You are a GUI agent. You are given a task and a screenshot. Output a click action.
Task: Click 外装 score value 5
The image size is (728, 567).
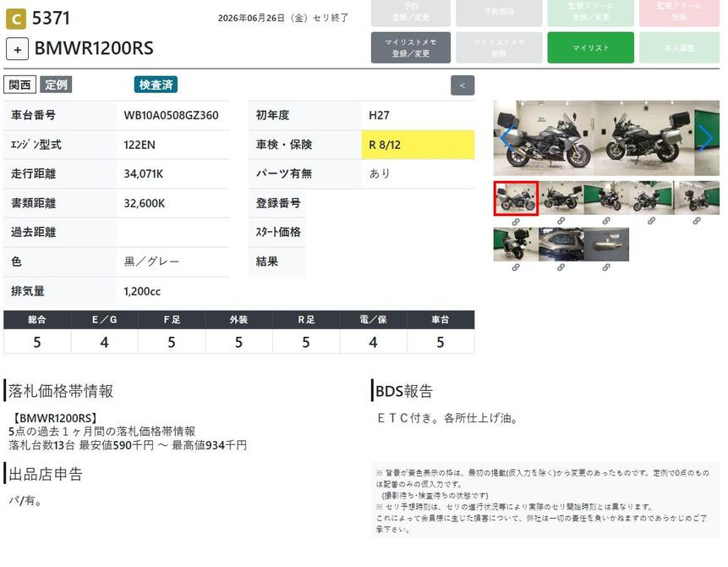[x=238, y=343]
